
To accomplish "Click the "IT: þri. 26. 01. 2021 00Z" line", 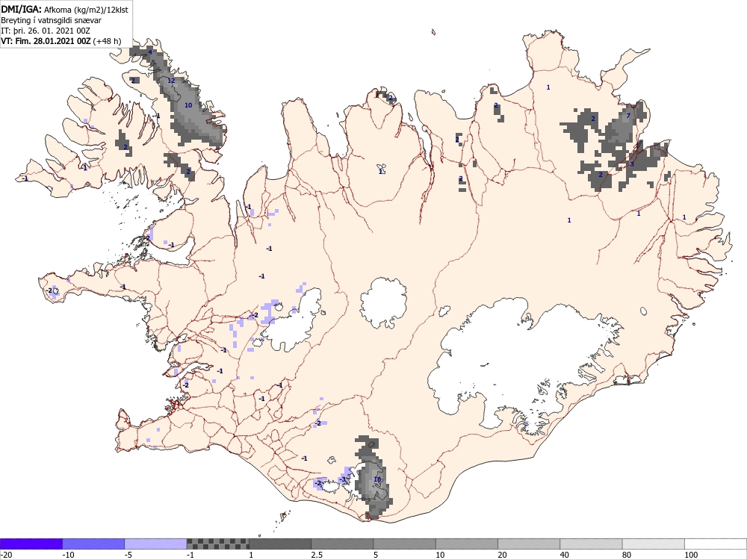I will [x=46, y=31].
